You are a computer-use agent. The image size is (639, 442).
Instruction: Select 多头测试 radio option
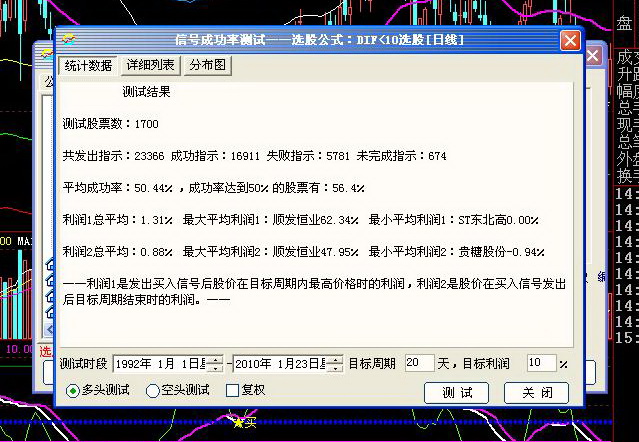click(97, 390)
